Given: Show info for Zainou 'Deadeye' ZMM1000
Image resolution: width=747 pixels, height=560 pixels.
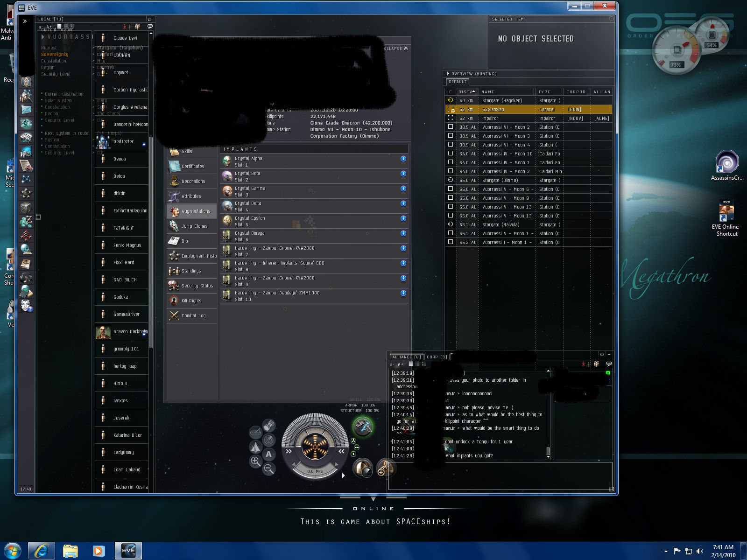Looking at the screenshot, I should [x=403, y=293].
